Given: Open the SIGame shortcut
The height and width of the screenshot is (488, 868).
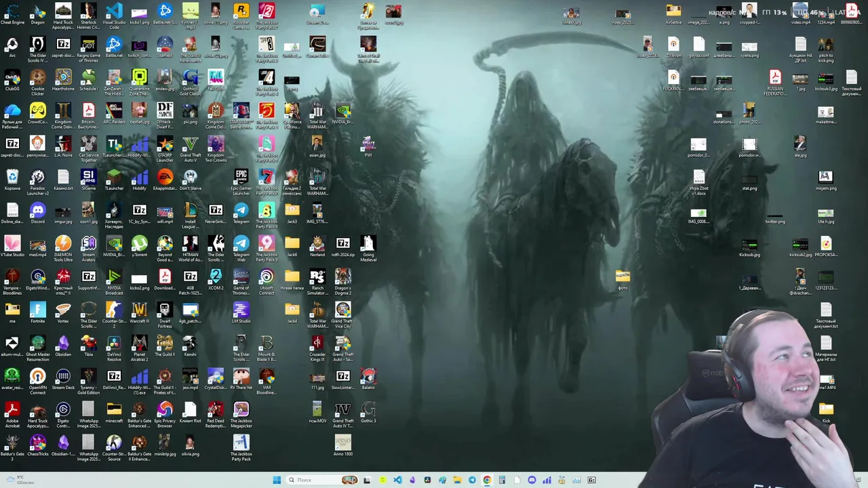Looking at the screenshot, I should [88, 180].
